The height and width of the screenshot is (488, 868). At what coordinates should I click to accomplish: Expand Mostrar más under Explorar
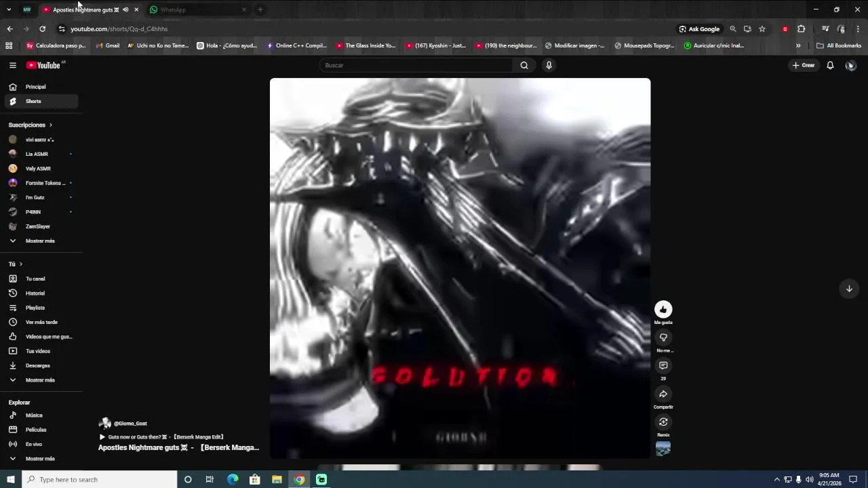41,459
